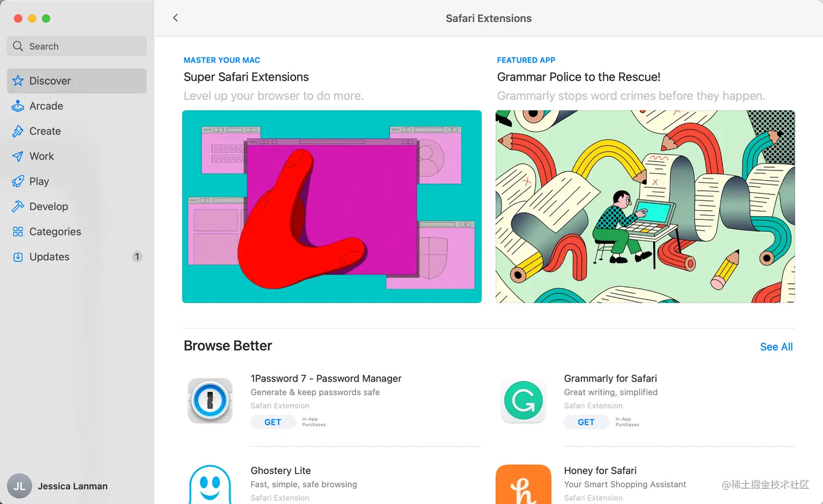Open the Updates download icon
This screenshot has height=504, width=823.
click(18, 256)
